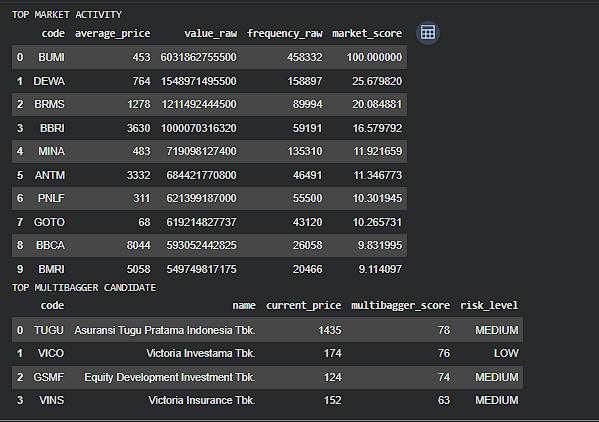Click value 1548971495500
Screen dimensions: 599x422
tap(198, 81)
